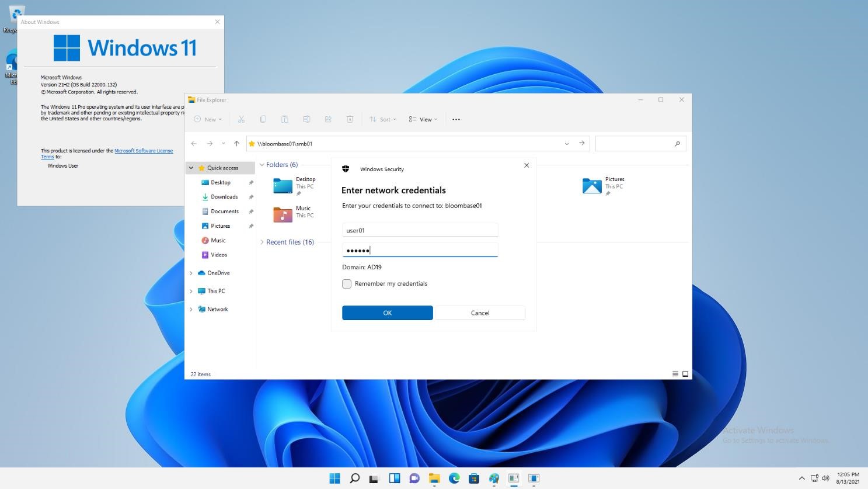Click the password field in the credentials dialog

click(420, 250)
